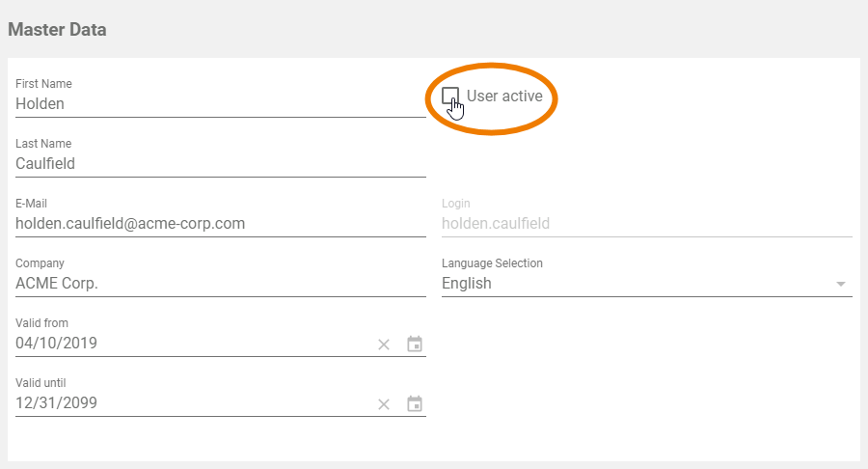Open the language dropdown showing English
This screenshot has height=469, width=868.
(637, 284)
